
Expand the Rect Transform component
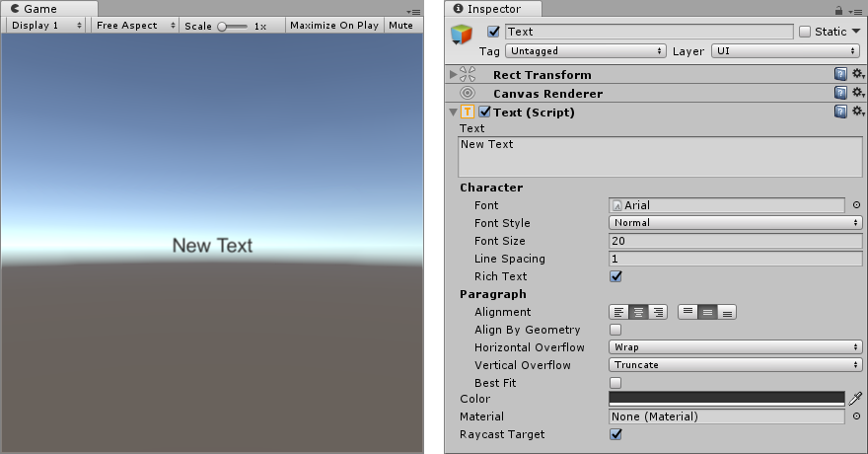(453, 75)
